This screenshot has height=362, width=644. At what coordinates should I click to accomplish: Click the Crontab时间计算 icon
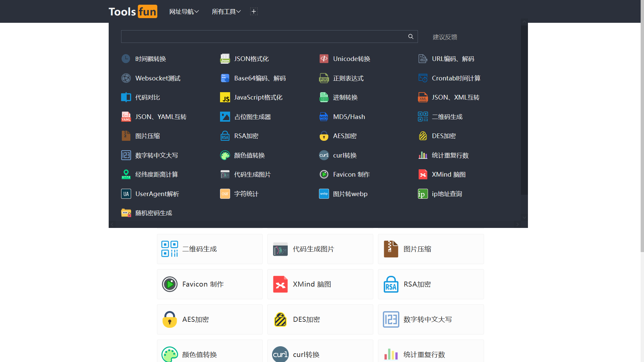click(423, 78)
